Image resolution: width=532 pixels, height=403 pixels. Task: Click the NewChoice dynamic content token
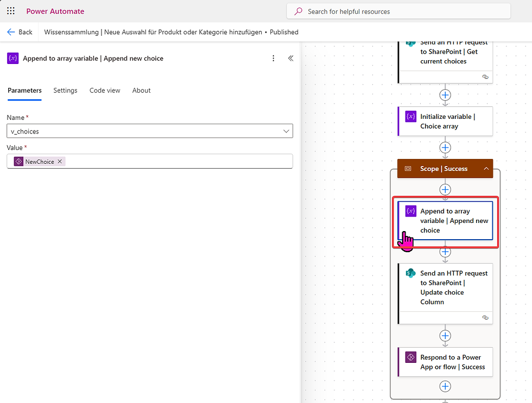(39, 162)
